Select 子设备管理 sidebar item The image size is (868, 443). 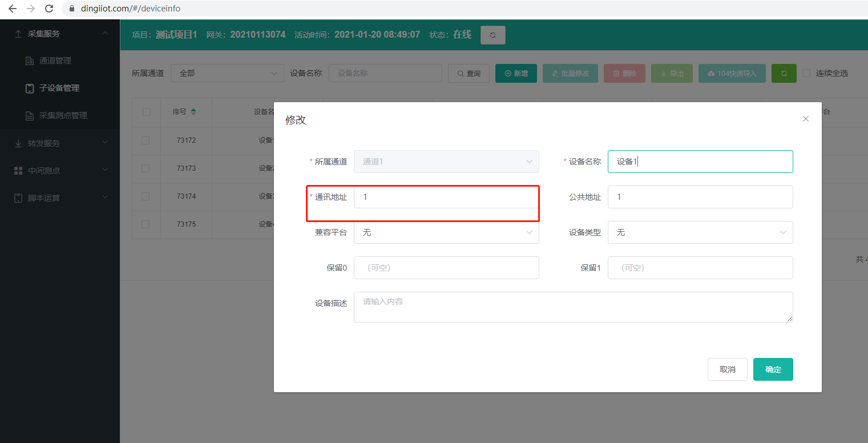point(59,88)
